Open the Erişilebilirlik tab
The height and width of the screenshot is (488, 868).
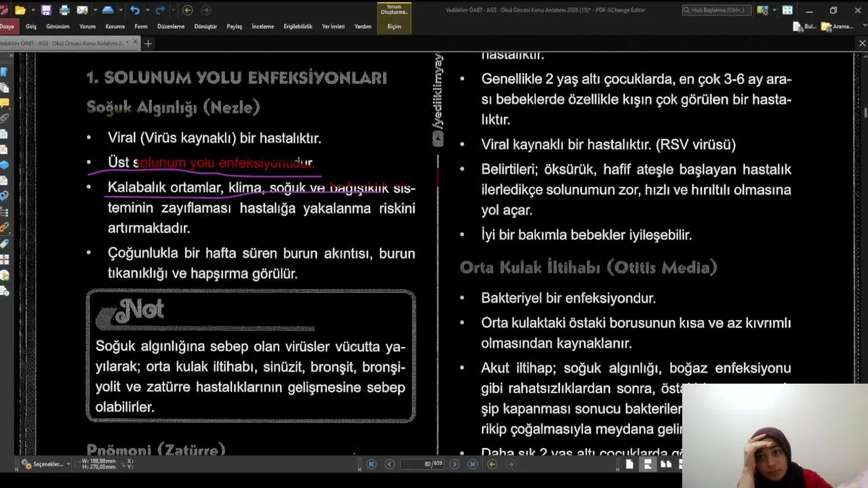tap(298, 26)
